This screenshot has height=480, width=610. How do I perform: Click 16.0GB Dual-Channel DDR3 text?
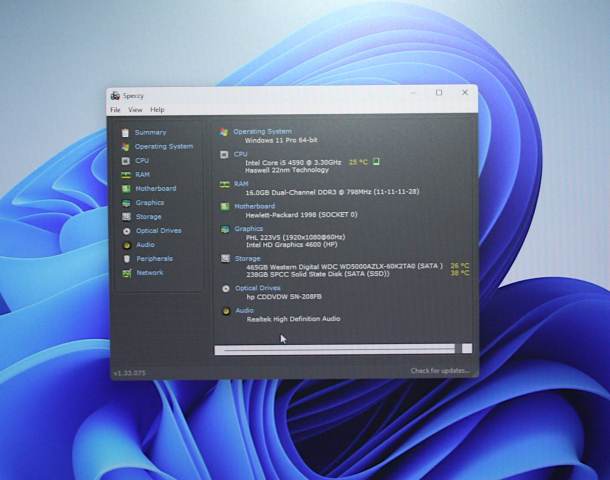[x=332, y=192]
